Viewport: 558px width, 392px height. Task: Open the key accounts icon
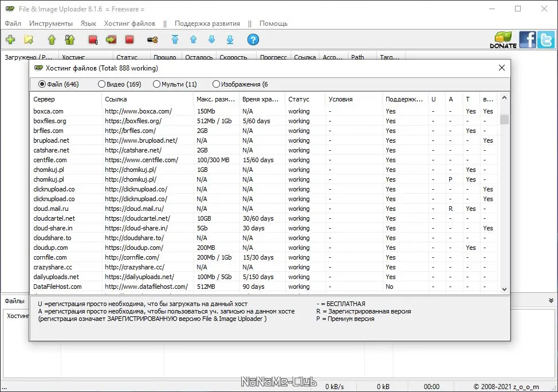pyautogui.click(x=152, y=40)
